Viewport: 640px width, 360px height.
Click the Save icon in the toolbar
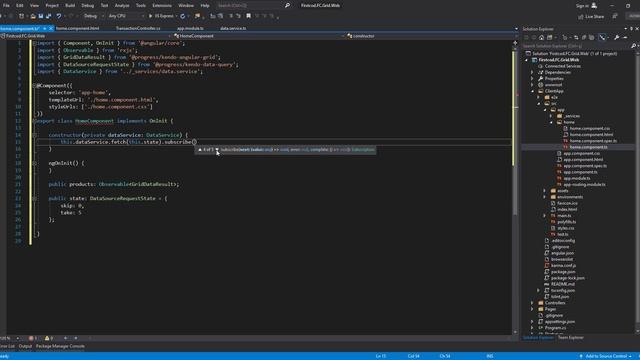(x=41, y=16)
